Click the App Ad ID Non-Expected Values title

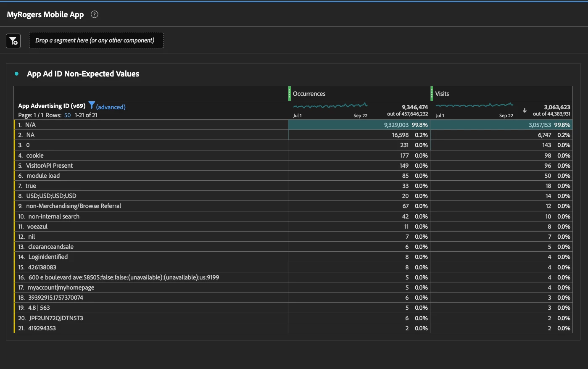[83, 74]
